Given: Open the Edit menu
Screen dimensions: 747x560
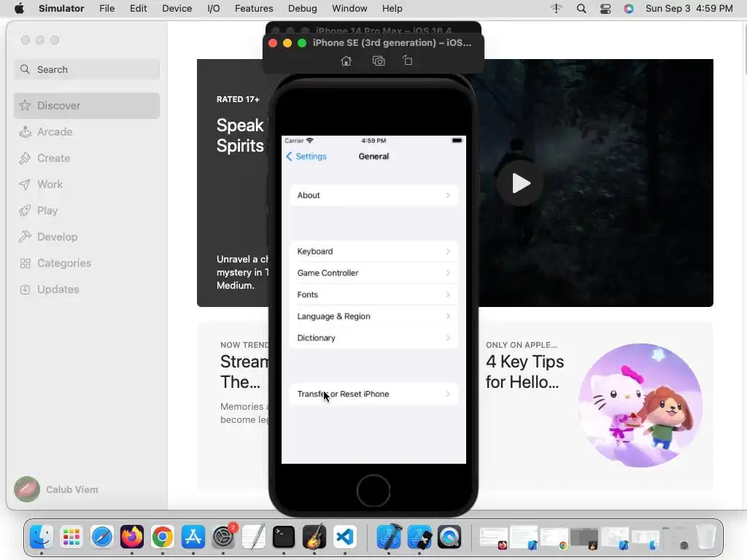Looking at the screenshot, I should (138, 8).
